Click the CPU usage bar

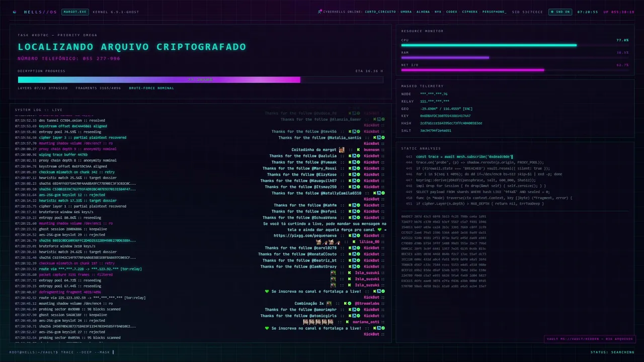coord(515,45)
